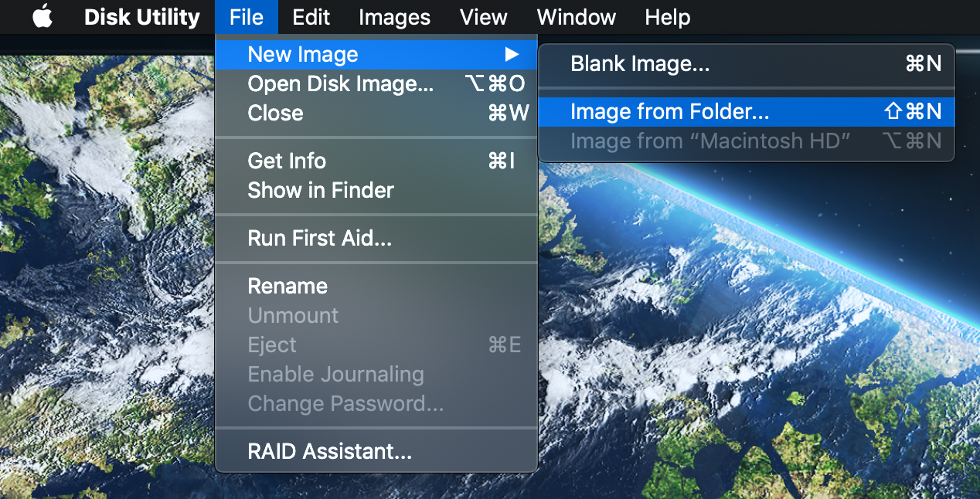980x499 pixels.
Task: Open the Images menu
Action: click(x=394, y=17)
